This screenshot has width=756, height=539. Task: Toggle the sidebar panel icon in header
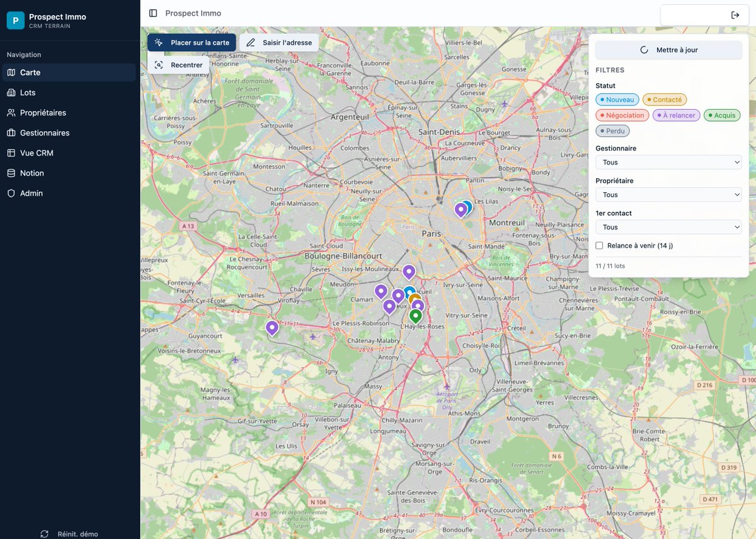coord(153,13)
